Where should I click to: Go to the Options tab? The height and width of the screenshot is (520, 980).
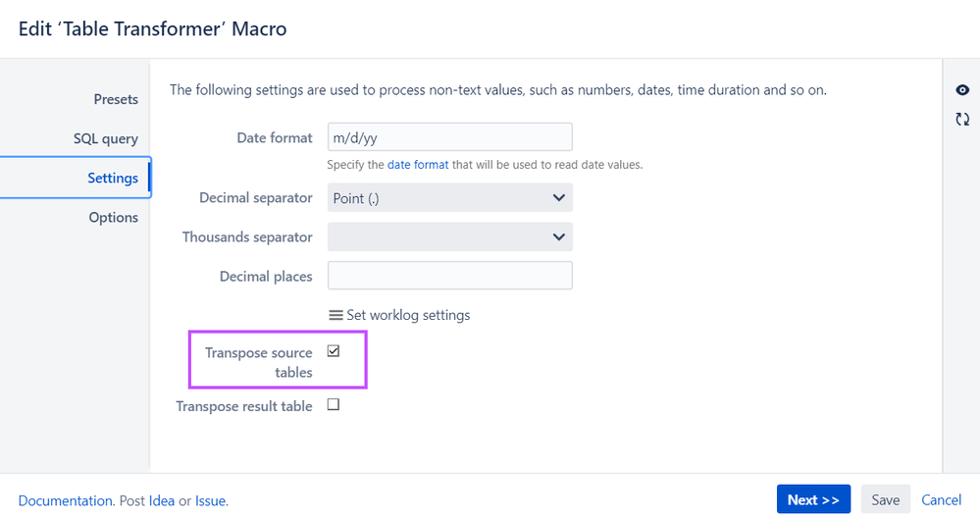(114, 217)
